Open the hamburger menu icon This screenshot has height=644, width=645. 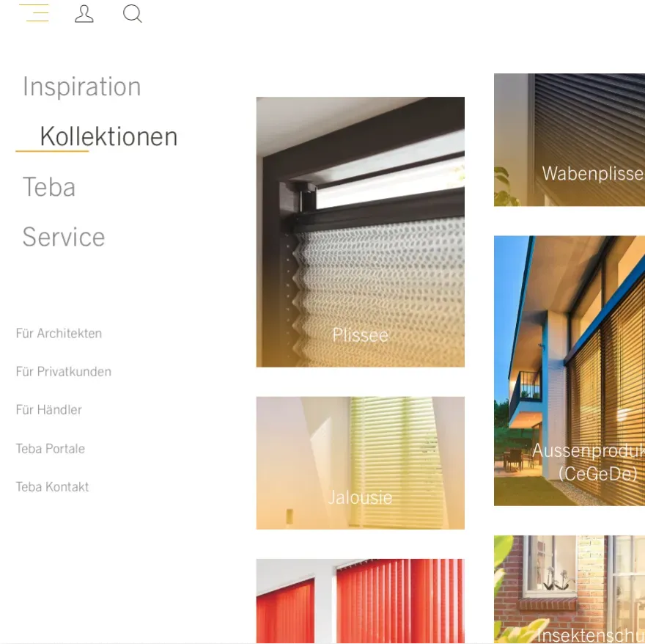(x=34, y=13)
